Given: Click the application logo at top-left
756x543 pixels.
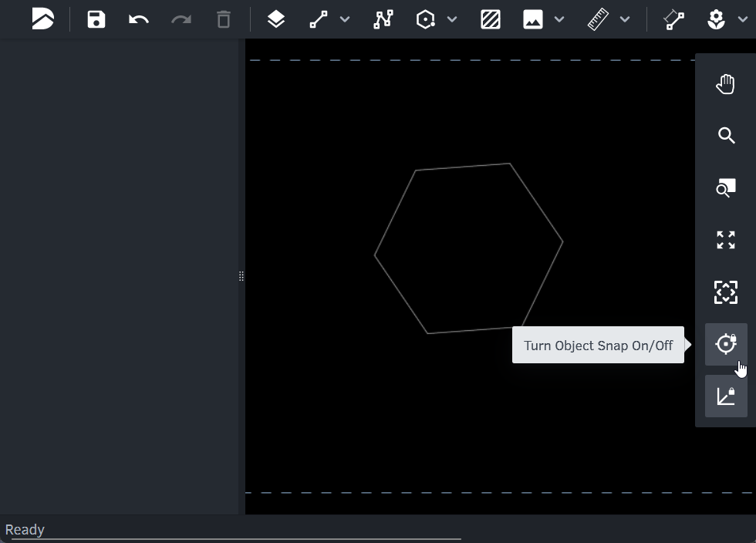Looking at the screenshot, I should [x=43, y=19].
